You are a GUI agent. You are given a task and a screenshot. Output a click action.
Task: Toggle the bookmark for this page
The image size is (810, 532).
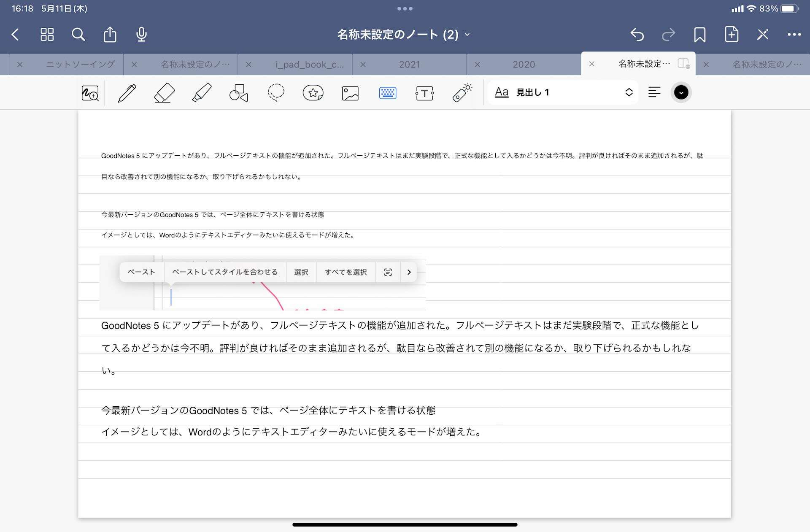pyautogui.click(x=699, y=35)
